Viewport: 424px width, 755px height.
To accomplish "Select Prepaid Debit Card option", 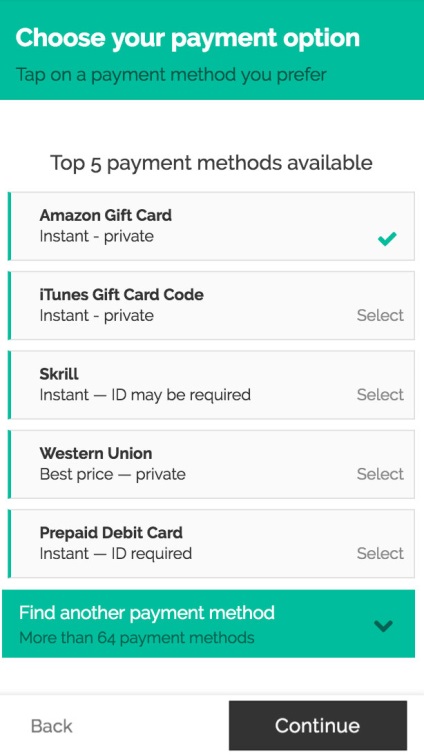I will (x=211, y=543).
